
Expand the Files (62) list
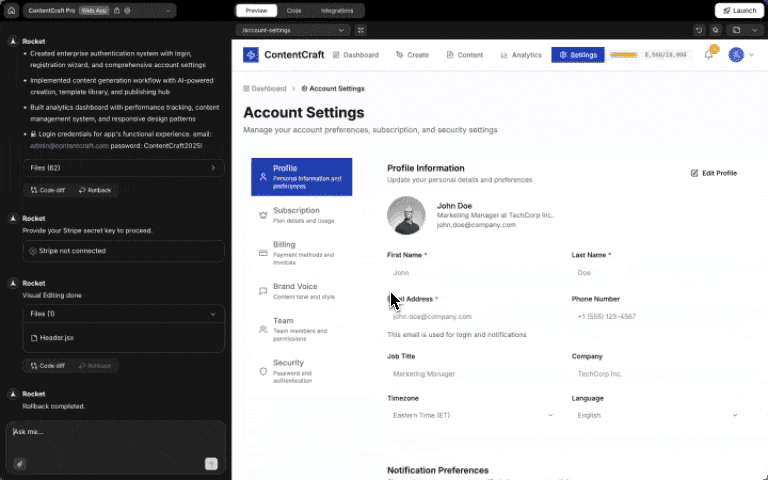point(123,168)
